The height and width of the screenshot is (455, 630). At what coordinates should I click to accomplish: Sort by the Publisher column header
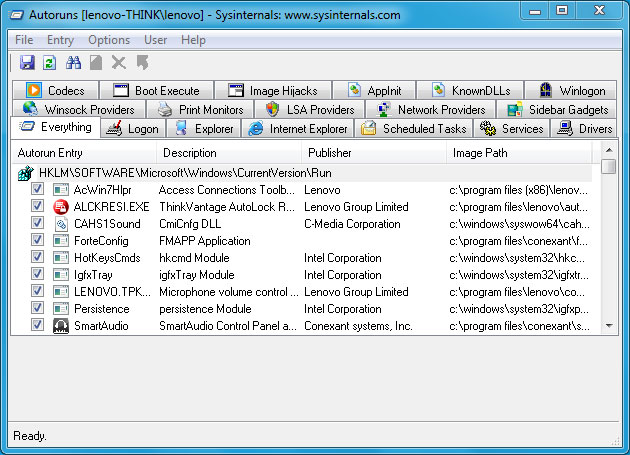point(329,153)
